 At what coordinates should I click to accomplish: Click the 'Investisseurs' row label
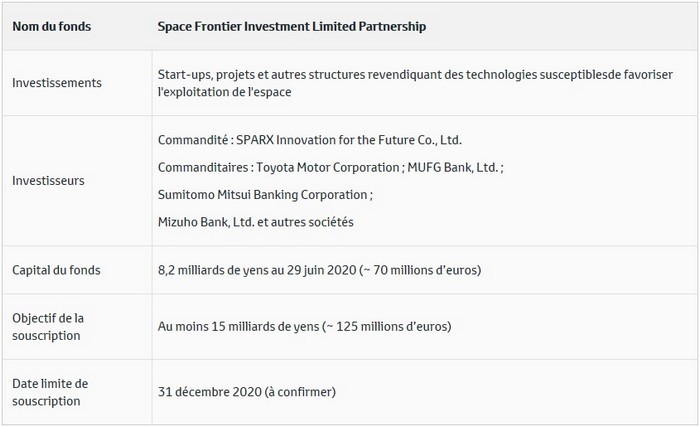point(48,180)
